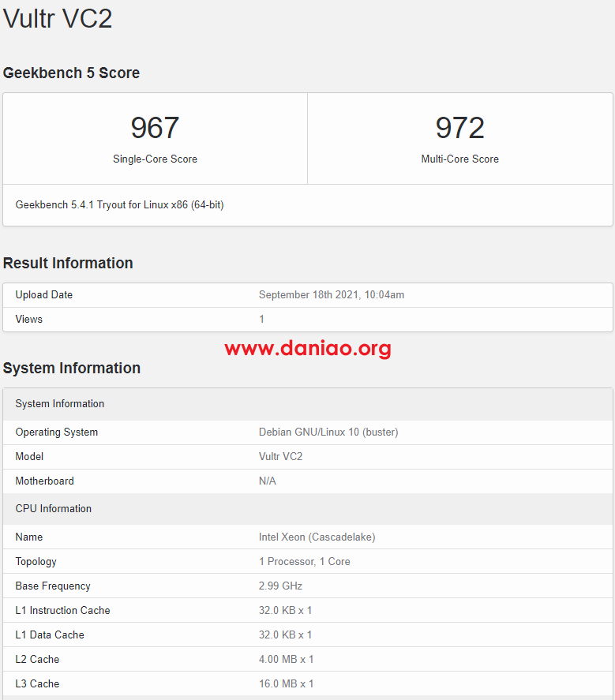Click the Topology label
Screen dimensions: 615x700
pos(36,562)
